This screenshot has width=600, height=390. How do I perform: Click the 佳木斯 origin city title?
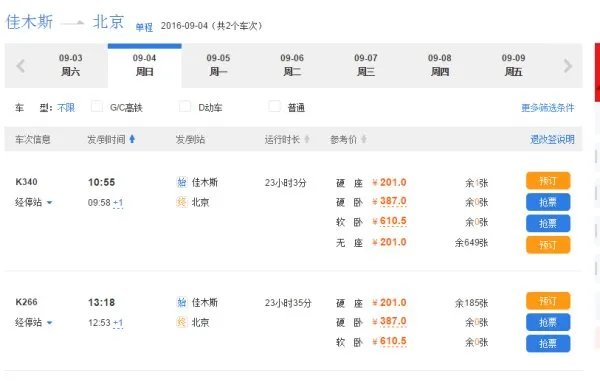pos(29,21)
